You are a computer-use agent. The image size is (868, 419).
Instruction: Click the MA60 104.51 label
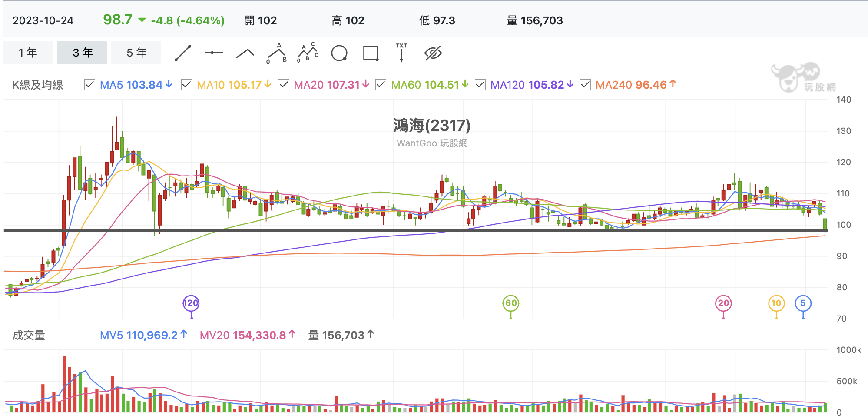coord(430,85)
